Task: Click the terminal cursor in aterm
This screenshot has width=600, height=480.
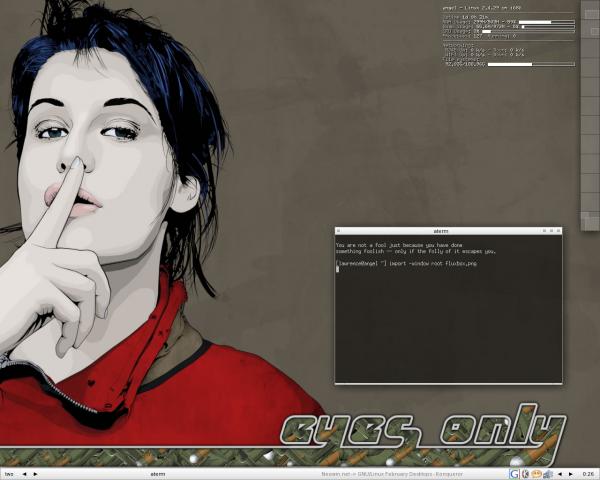Action: point(338,269)
